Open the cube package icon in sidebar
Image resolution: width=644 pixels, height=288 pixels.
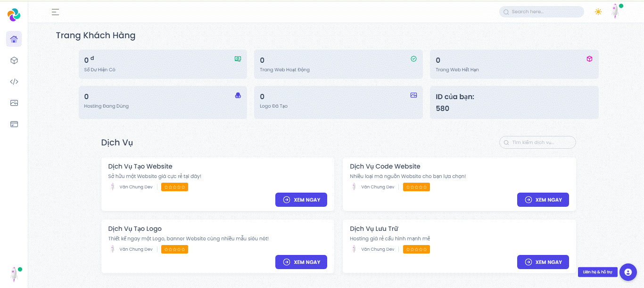click(x=14, y=60)
